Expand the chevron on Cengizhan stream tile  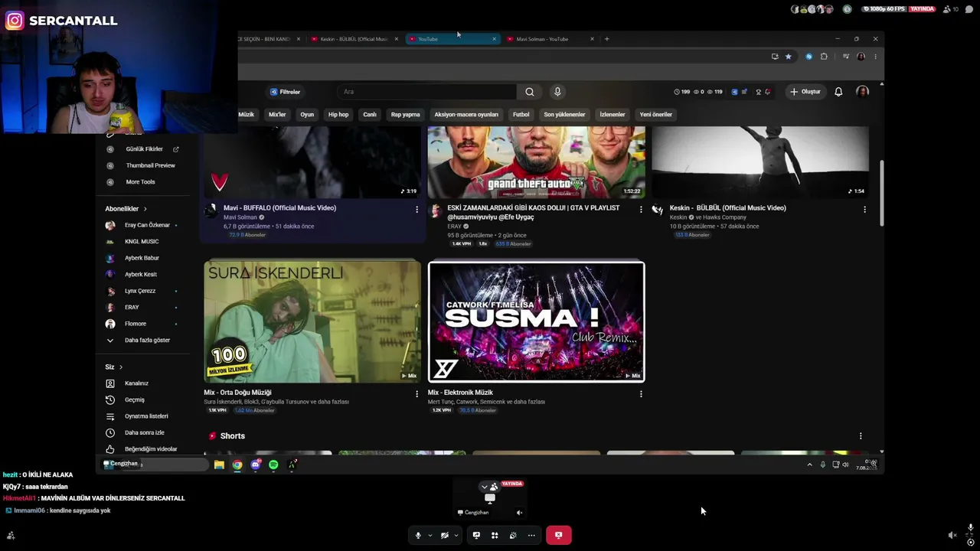484,487
